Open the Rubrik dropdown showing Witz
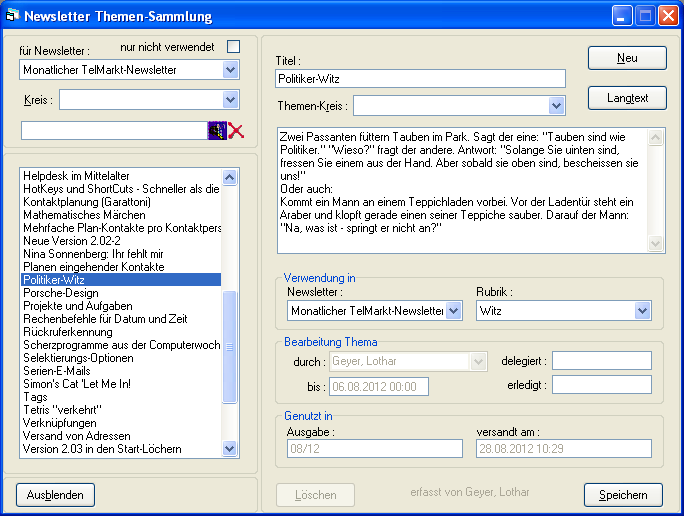This screenshot has height=516, width=684. [642, 311]
